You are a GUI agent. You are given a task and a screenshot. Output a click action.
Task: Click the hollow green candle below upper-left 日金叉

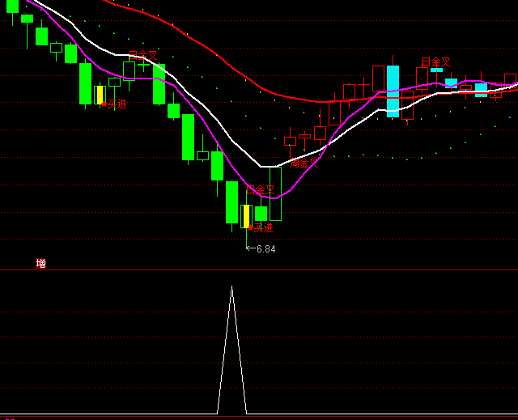[129, 70]
